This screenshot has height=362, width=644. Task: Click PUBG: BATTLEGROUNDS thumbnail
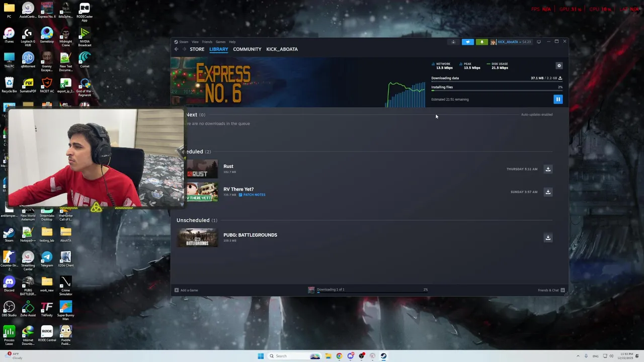pyautogui.click(x=197, y=238)
